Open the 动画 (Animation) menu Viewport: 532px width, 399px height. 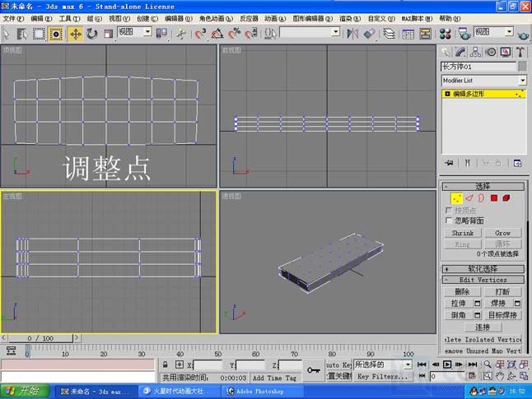(275, 19)
